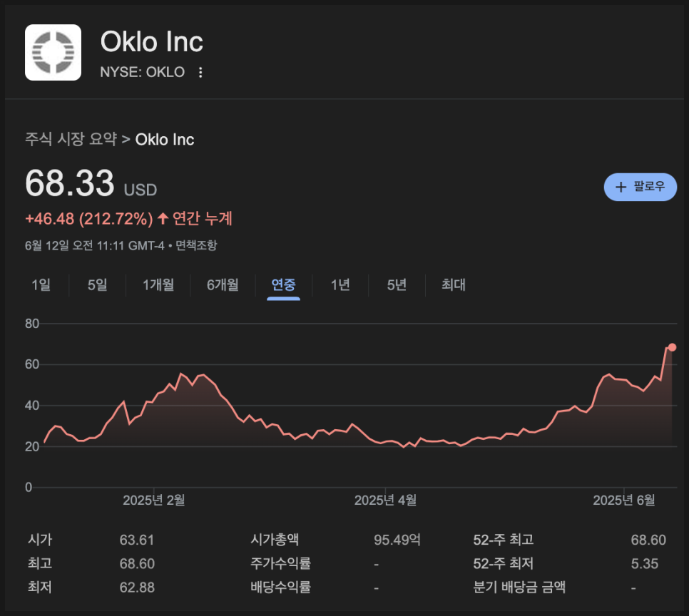The height and width of the screenshot is (616, 689).
Task: Click the red endpoint dot on chart
Action: click(672, 347)
